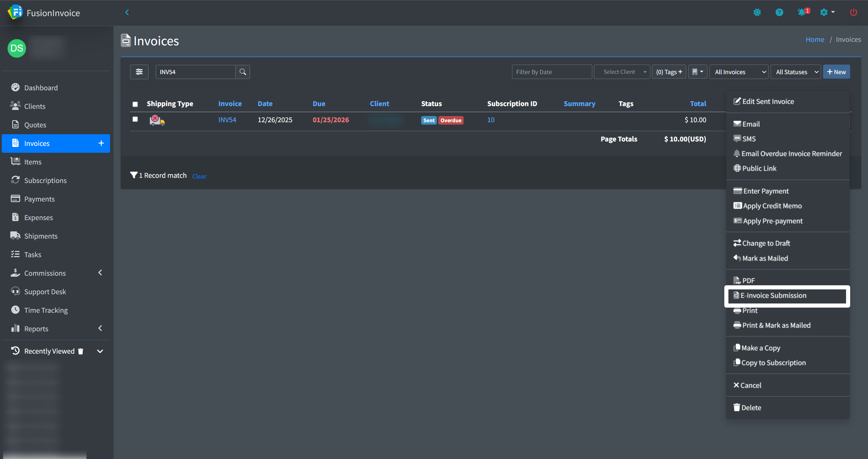This screenshot has height=459, width=868.
Task: Click the New invoice button
Action: [x=836, y=72]
